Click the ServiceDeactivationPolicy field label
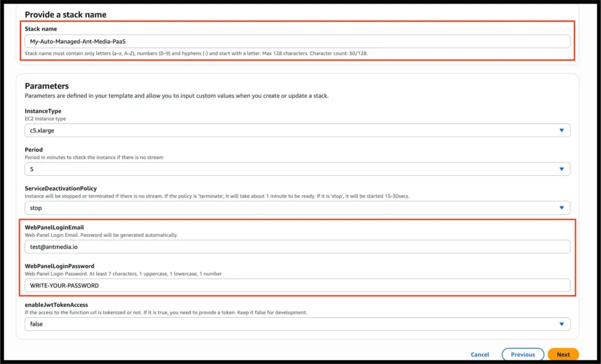 coord(60,188)
